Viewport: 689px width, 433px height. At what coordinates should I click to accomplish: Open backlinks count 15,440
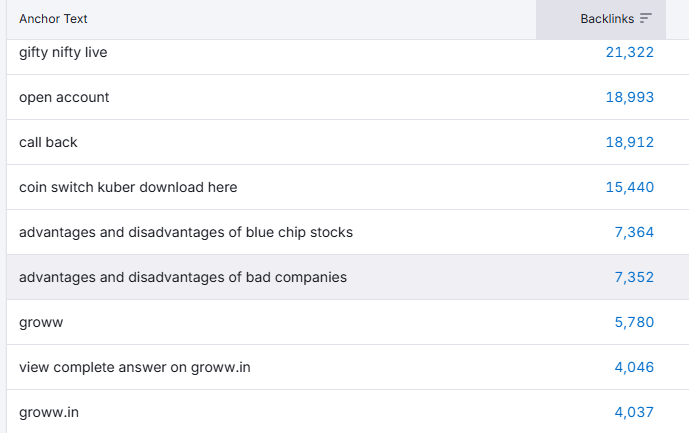pyautogui.click(x=630, y=187)
